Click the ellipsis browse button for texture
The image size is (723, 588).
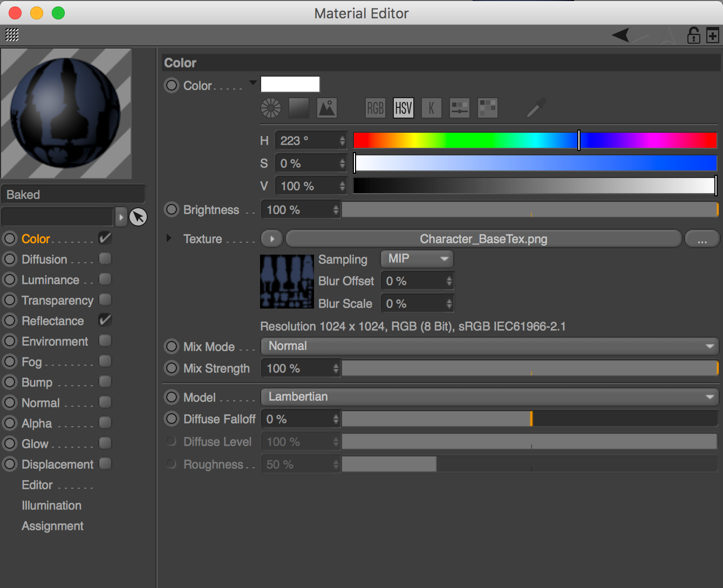701,239
